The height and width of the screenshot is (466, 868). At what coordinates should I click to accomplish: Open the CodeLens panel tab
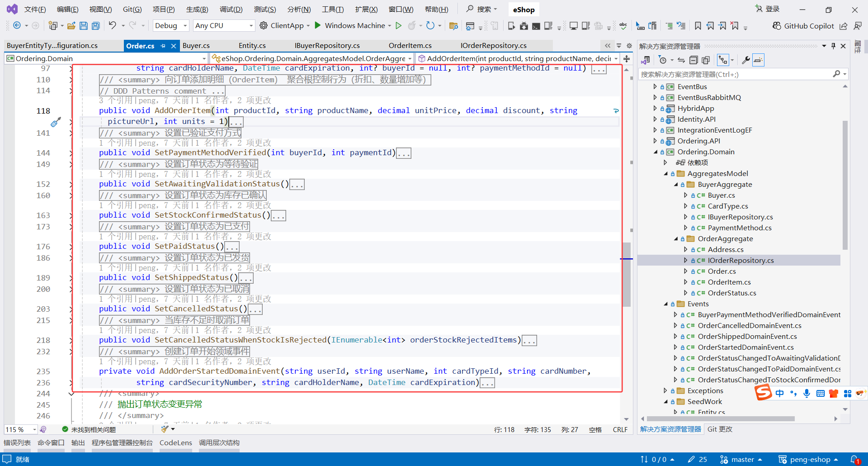click(x=176, y=443)
